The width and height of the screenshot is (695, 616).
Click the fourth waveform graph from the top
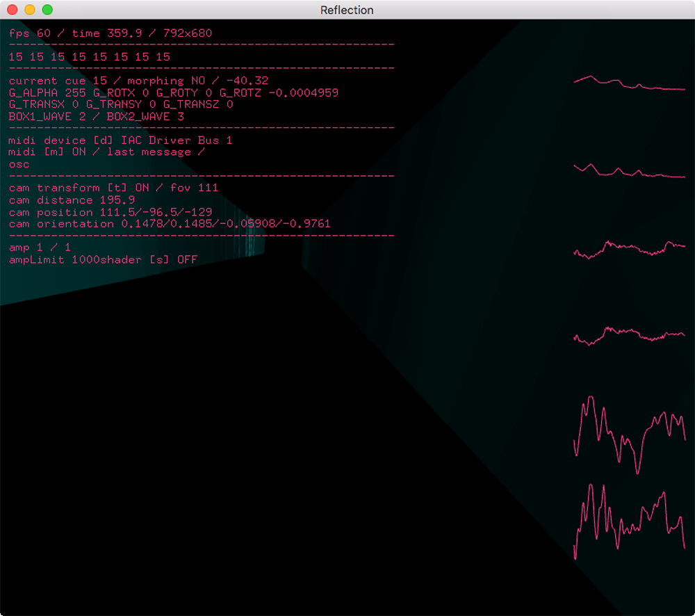coord(629,336)
